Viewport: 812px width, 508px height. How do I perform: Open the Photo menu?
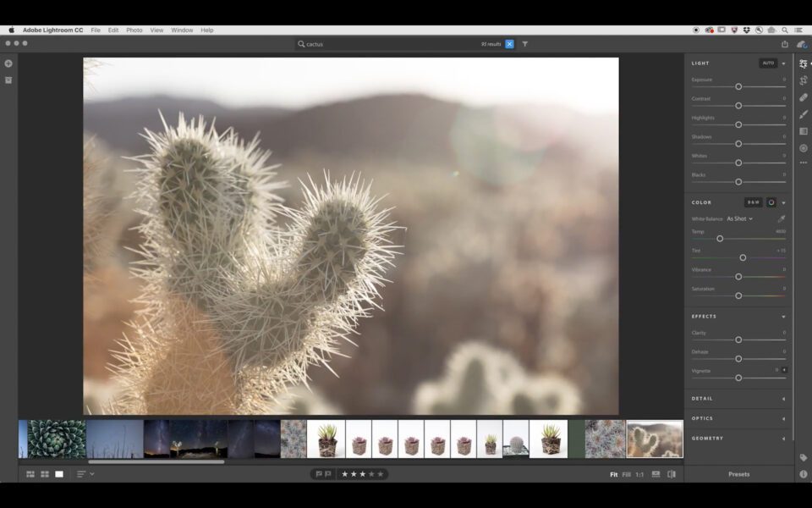pos(134,30)
